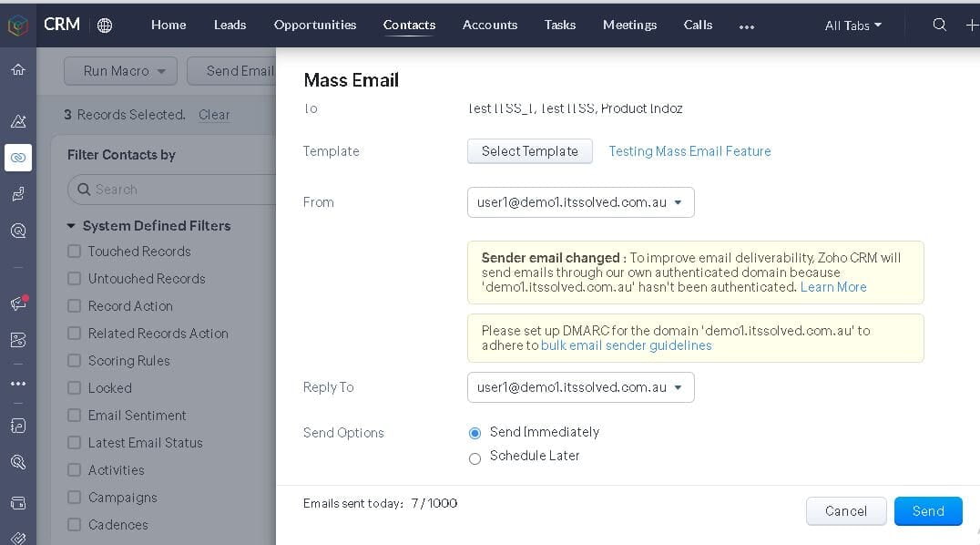
Task: Collapse the System Defined Filters section
Action: click(71, 225)
